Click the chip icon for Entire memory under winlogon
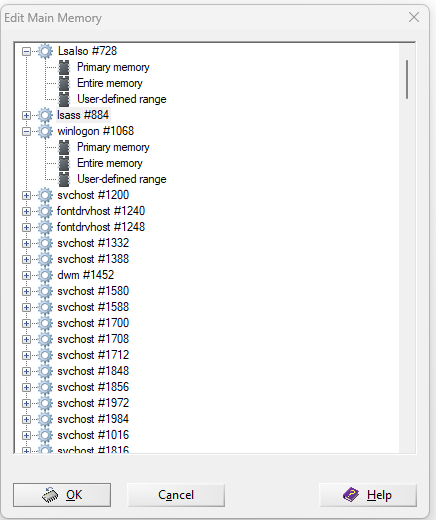 point(64,163)
